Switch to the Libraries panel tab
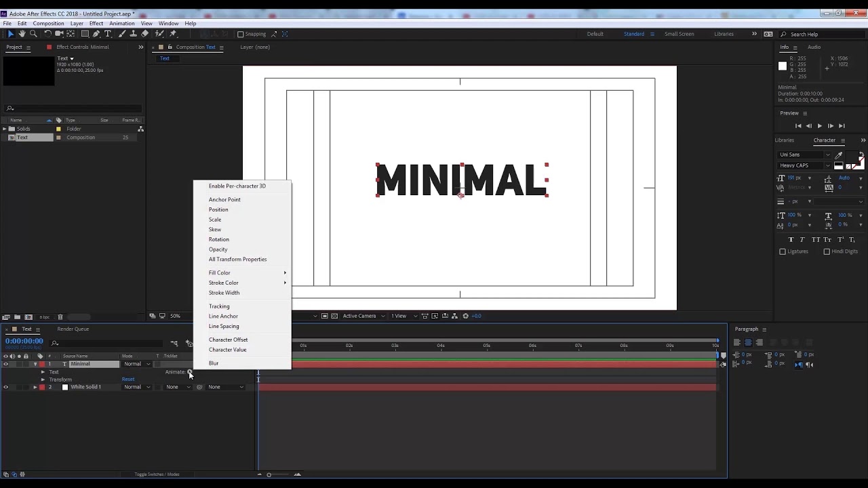The height and width of the screenshot is (488, 868). point(785,140)
